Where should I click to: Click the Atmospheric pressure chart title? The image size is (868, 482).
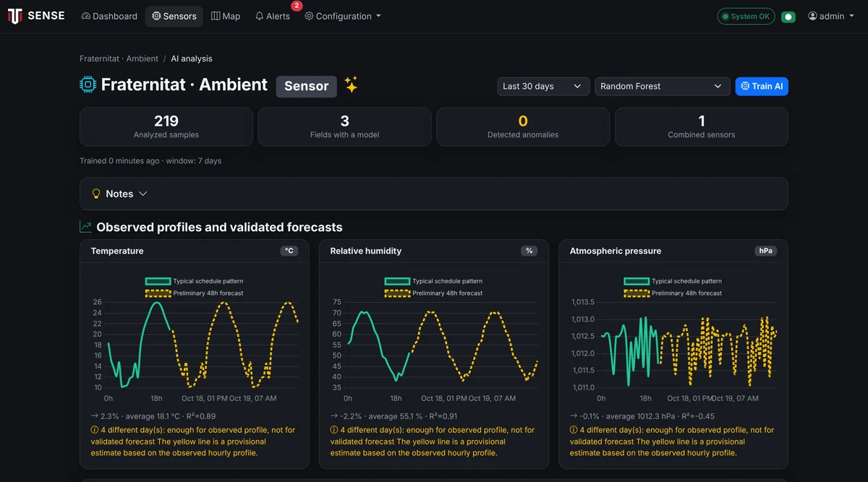[x=616, y=251]
